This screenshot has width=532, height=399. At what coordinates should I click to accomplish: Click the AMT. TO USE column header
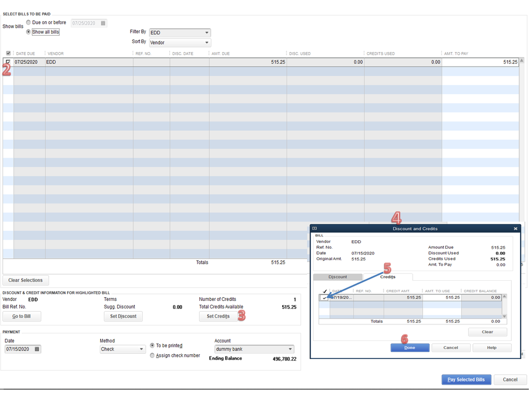(437, 291)
